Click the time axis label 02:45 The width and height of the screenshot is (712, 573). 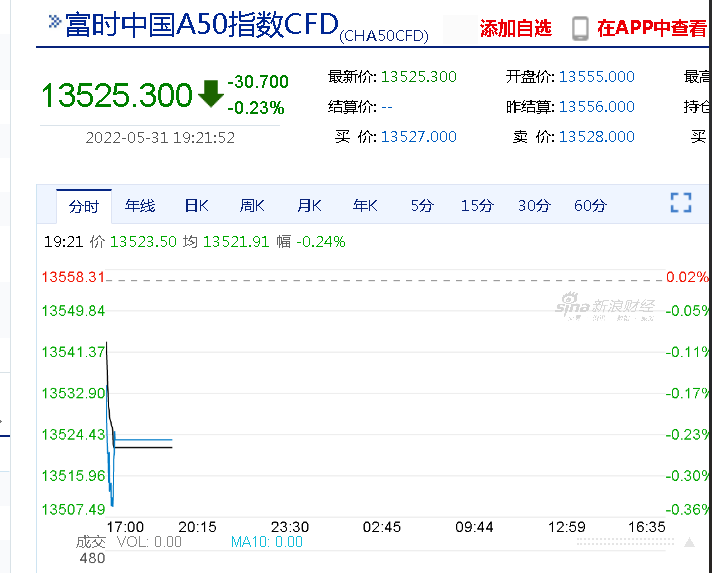coord(382,527)
